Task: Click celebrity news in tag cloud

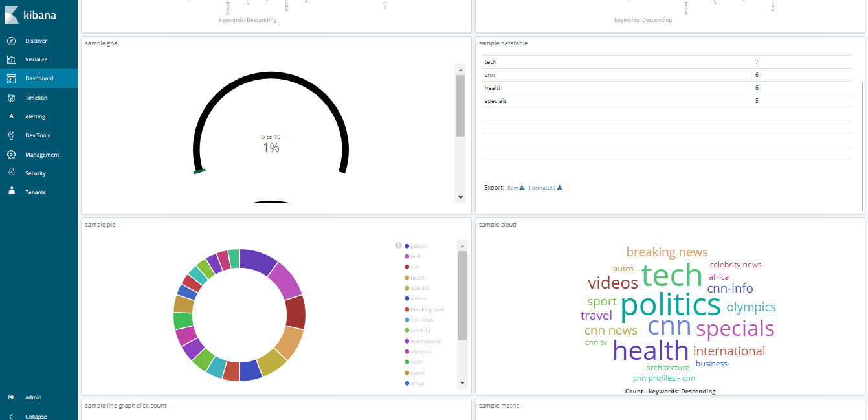Action: [x=735, y=265]
